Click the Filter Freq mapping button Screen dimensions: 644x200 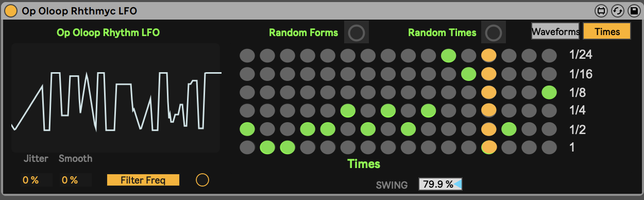[x=143, y=180]
